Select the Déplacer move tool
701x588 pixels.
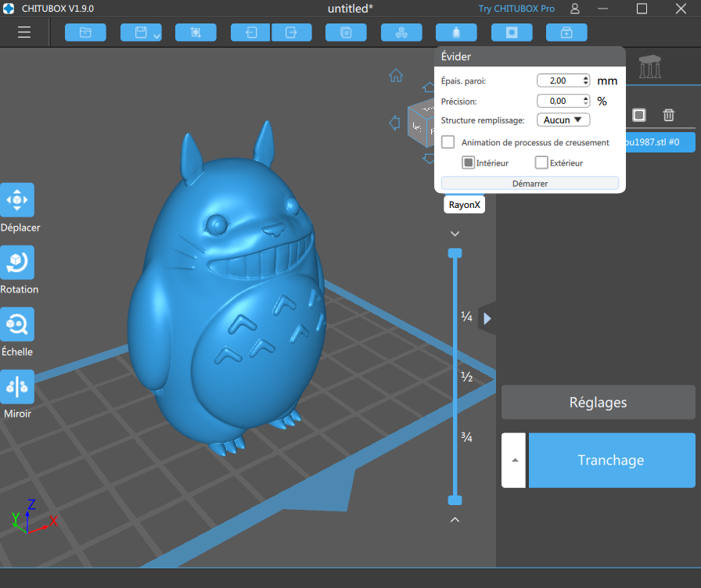point(17,200)
